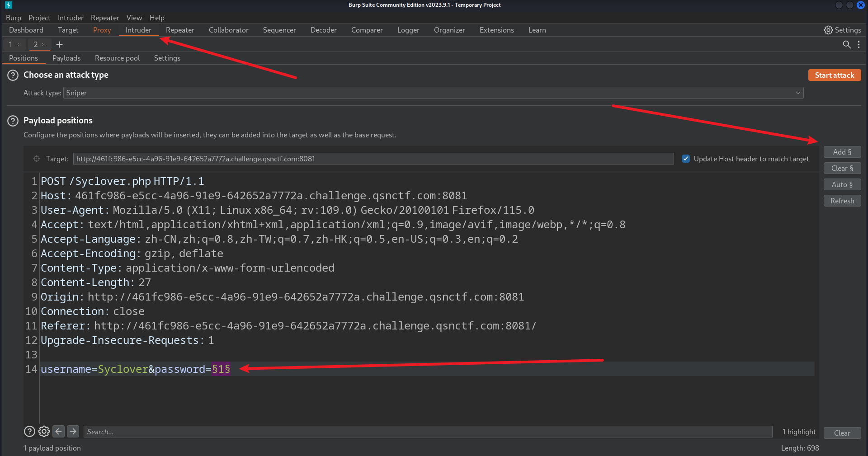Switch to the Proxy tab
The height and width of the screenshot is (456, 868).
(x=102, y=30)
